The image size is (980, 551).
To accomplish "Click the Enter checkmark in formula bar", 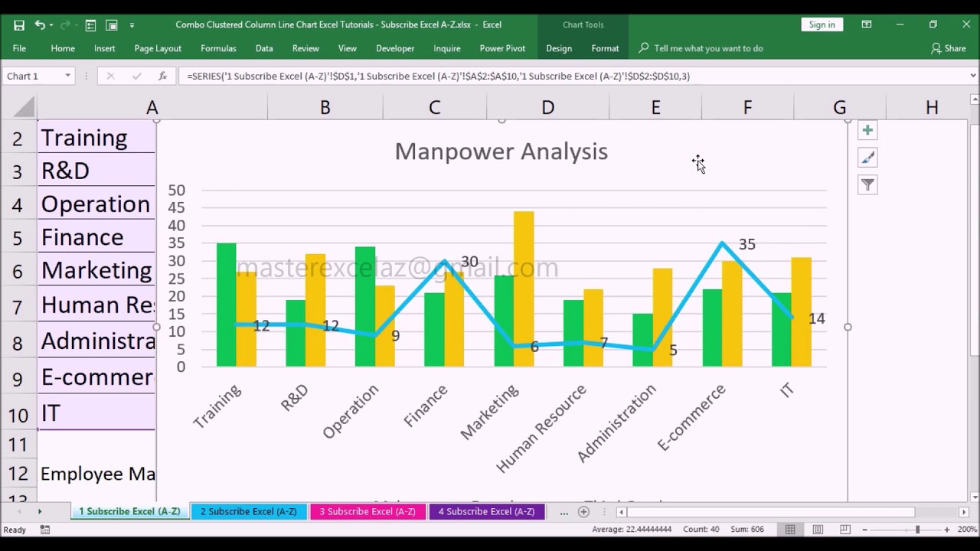I will [136, 76].
